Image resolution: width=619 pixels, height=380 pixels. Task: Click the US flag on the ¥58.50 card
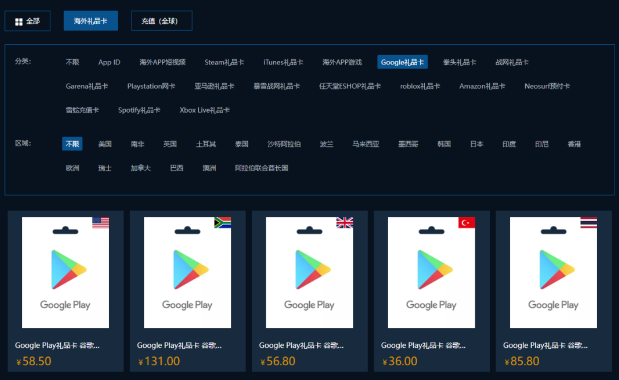click(x=101, y=223)
